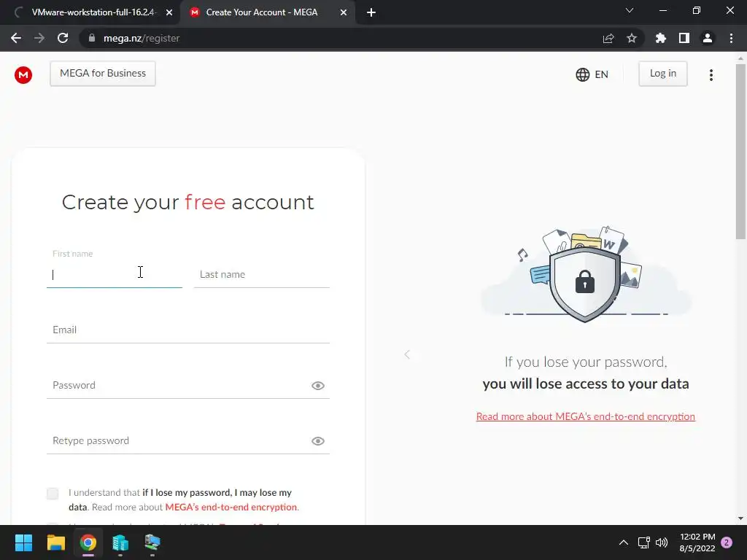Viewport: 747px width, 560px height.
Task: Select Create Your Account - MEGA tab
Action: click(267, 12)
